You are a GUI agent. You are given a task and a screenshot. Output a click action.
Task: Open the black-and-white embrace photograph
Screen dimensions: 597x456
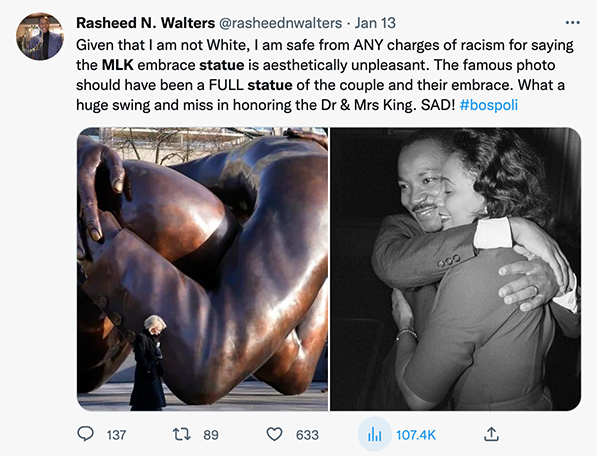point(455,269)
